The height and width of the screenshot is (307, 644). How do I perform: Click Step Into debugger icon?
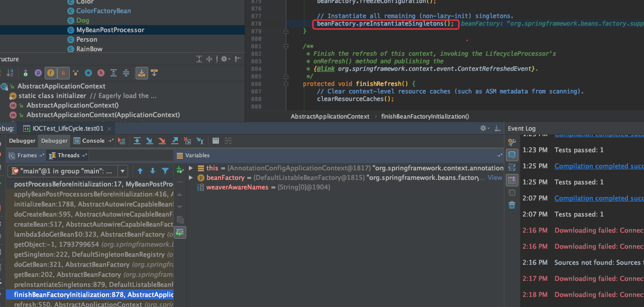point(150,141)
